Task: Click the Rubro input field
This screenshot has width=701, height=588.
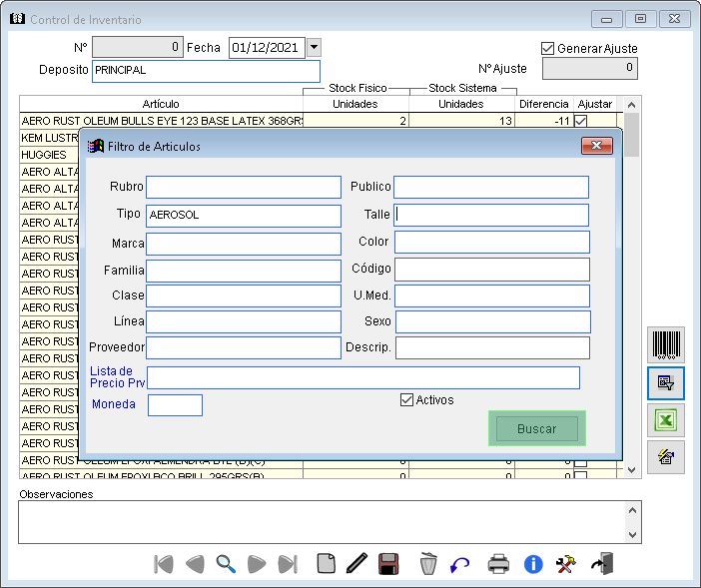Action: 244,187
